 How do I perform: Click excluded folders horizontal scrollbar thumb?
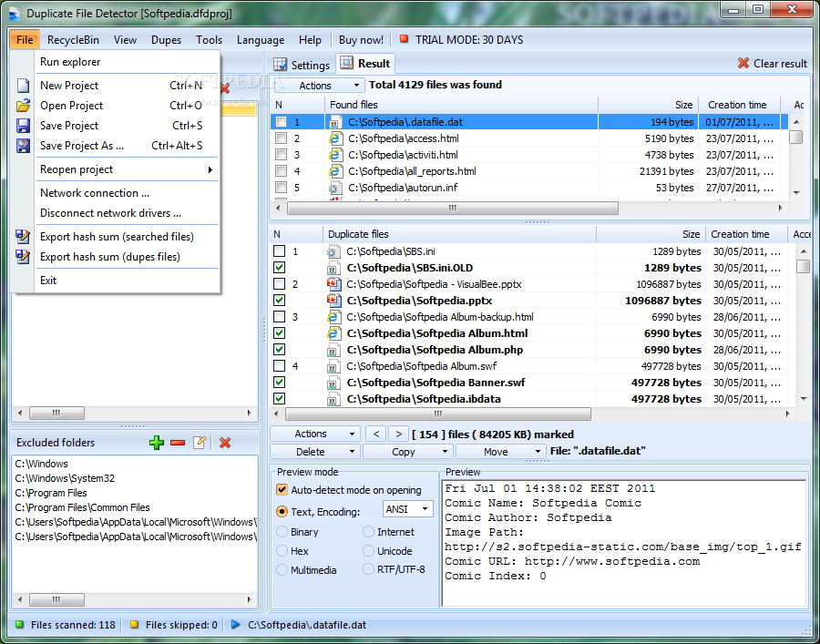click(x=57, y=599)
